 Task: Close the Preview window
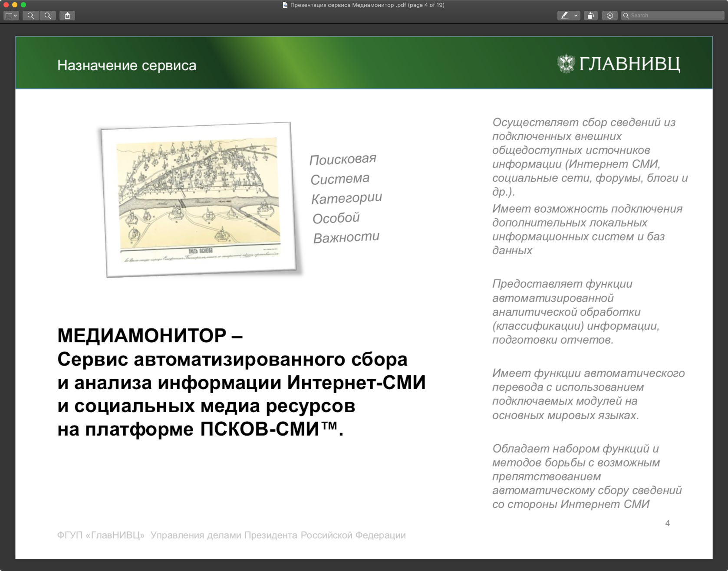tap(6, 5)
